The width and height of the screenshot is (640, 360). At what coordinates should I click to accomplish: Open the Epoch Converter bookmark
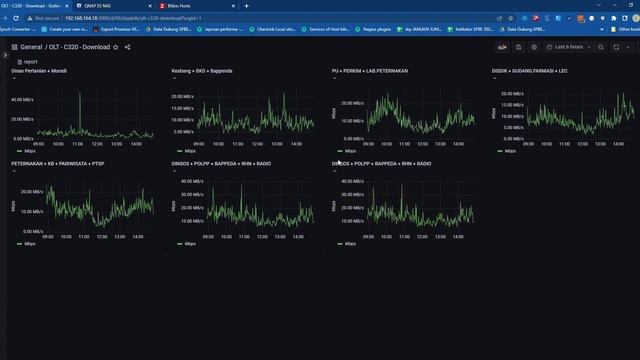click(x=18, y=29)
